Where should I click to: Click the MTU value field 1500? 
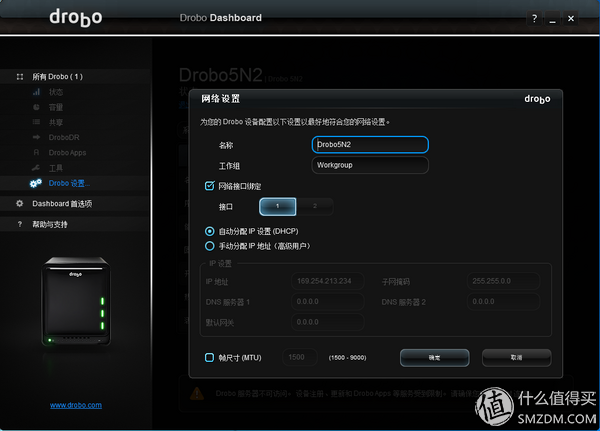point(300,358)
